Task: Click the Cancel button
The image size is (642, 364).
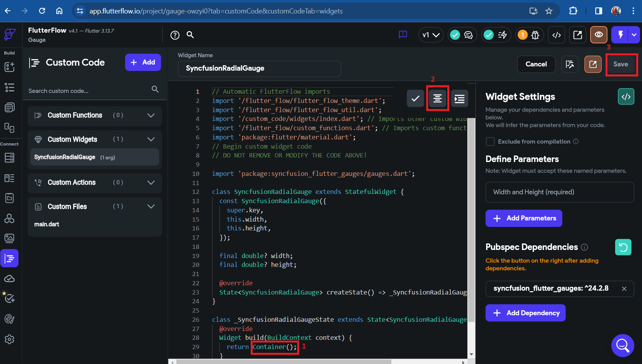Action: click(x=536, y=64)
